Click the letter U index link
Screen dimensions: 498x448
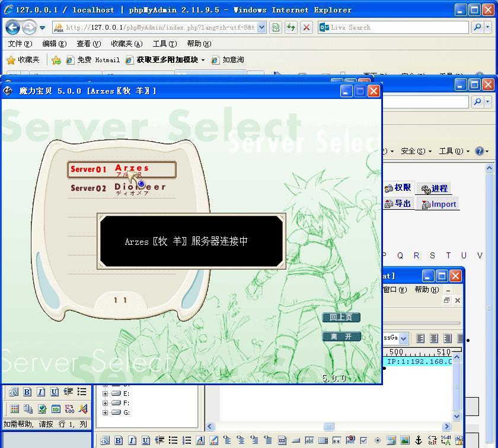(x=464, y=255)
